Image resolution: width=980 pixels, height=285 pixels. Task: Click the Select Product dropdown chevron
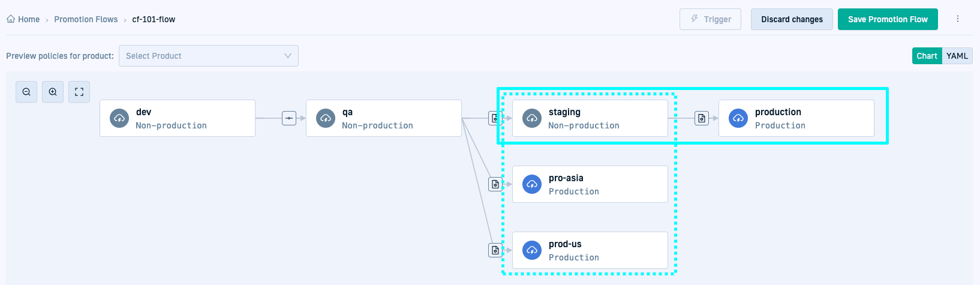288,56
